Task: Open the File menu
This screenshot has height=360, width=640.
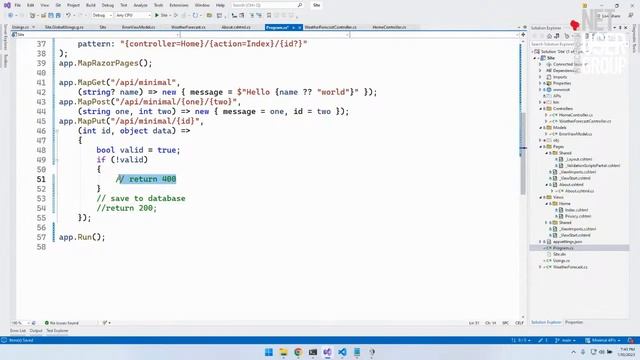Action: pyautogui.click(x=18, y=5)
